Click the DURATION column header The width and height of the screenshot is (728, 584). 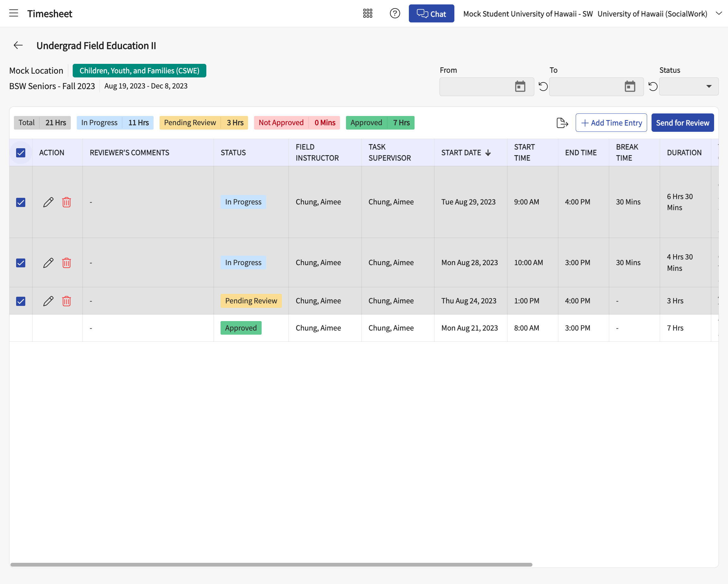point(685,153)
